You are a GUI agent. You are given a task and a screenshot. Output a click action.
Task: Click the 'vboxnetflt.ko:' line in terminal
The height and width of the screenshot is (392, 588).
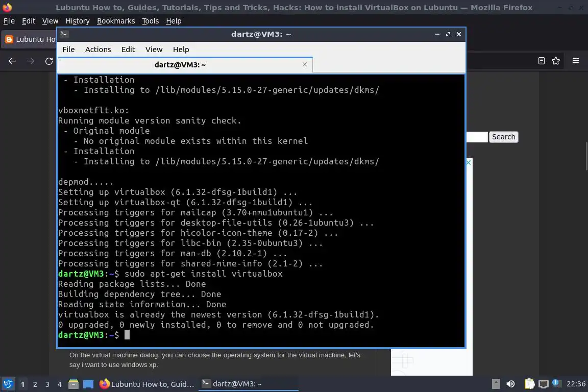tap(93, 111)
